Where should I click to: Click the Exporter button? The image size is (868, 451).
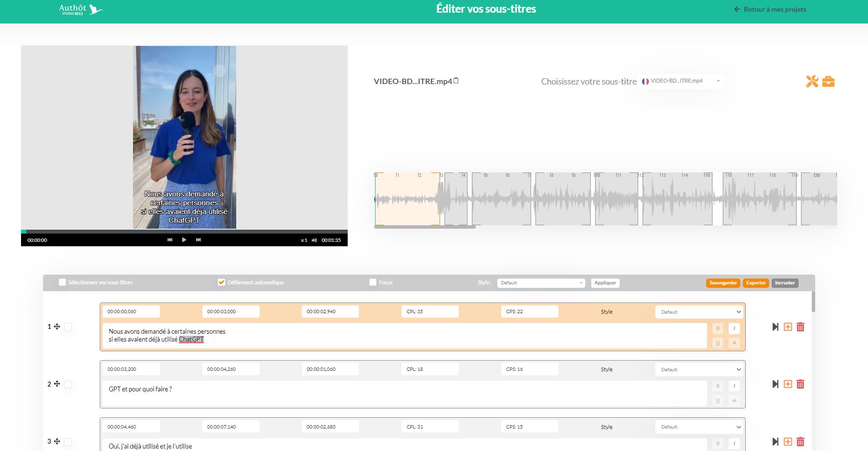[x=756, y=283]
